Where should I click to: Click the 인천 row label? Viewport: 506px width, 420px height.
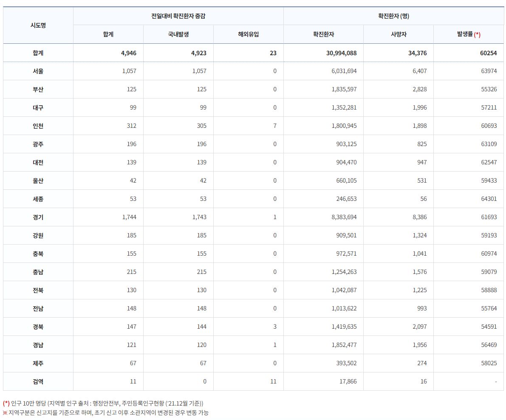coord(38,126)
